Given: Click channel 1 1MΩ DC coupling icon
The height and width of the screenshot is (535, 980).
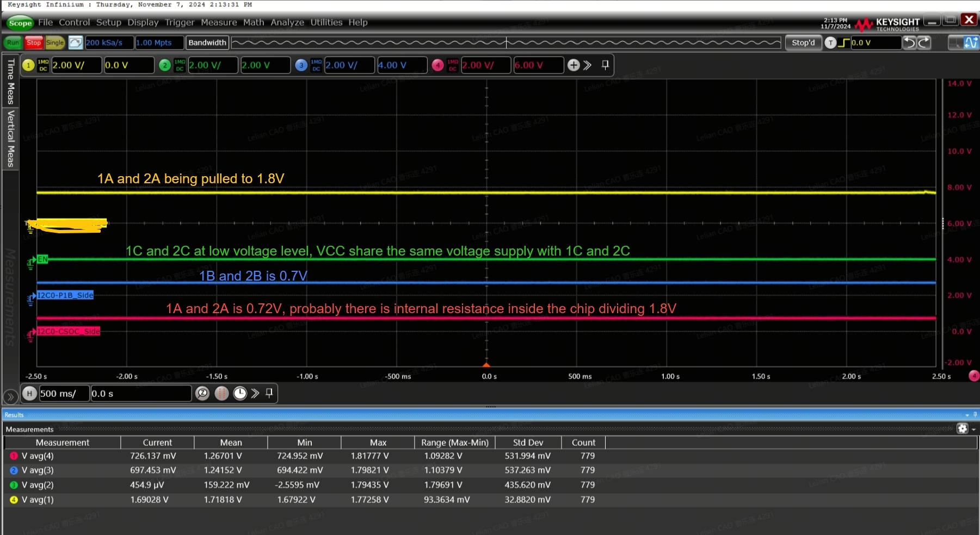Looking at the screenshot, I should coord(43,65).
